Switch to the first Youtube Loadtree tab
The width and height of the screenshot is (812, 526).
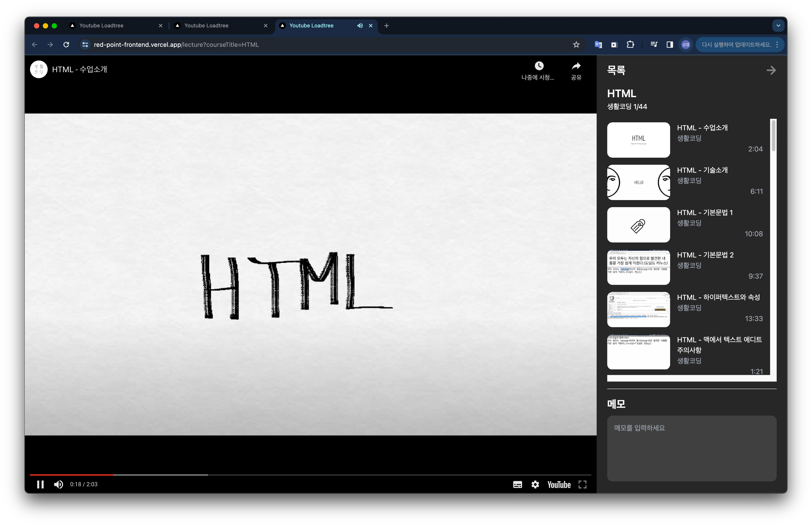click(101, 26)
